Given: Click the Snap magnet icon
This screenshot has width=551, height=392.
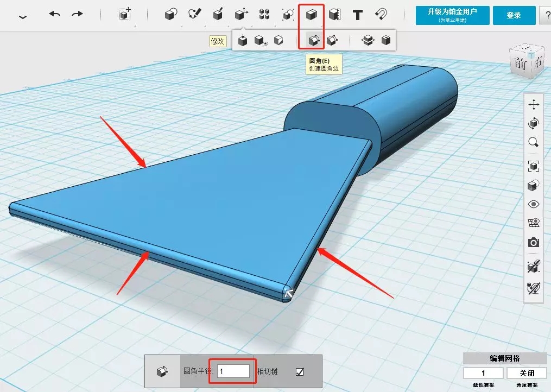Looking at the screenshot, I should 381,15.
